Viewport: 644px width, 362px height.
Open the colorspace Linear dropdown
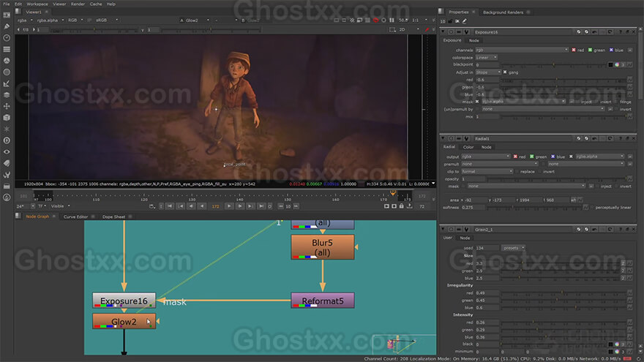(487, 58)
